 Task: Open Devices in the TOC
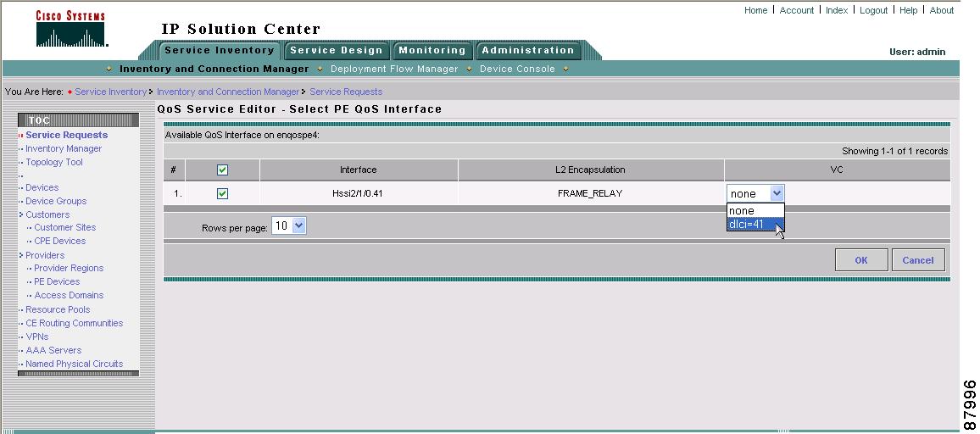point(42,187)
